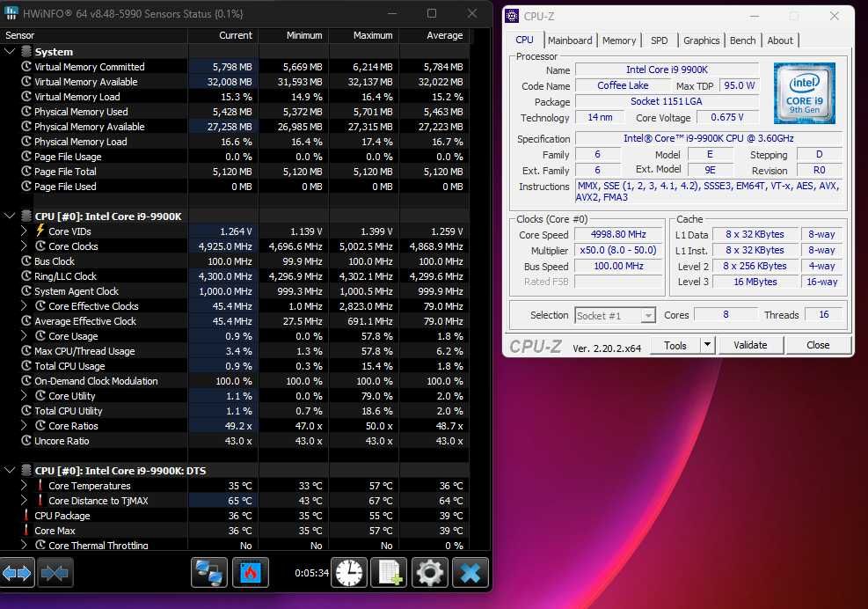Image resolution: width=868 pixels, height=609 pixels.
Task: Click the Specification field in CPU-Z
Action: (x=709, y=138)
